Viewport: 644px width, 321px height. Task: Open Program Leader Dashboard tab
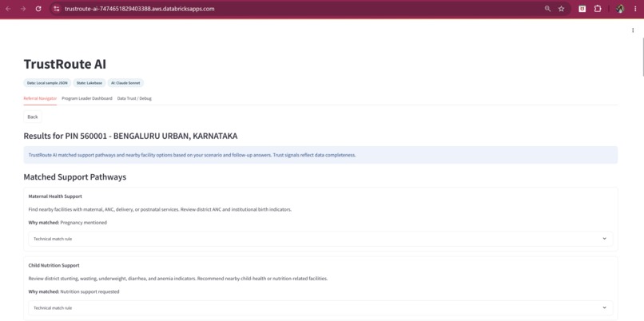coord(87,98)
